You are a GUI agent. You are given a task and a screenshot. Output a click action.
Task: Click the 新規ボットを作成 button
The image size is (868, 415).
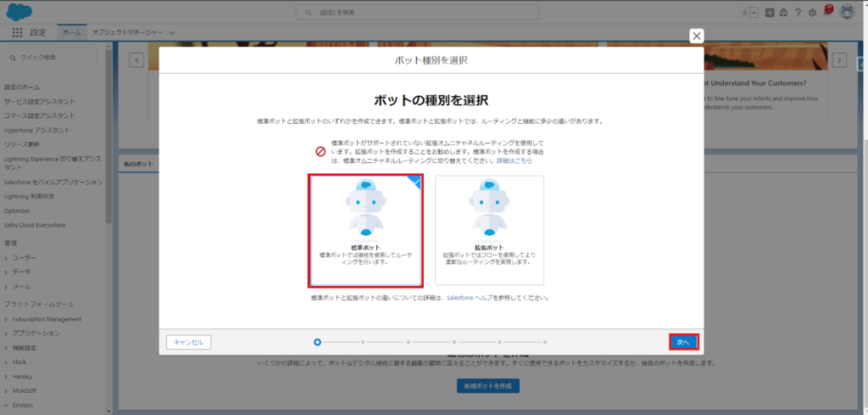tap(488, 385)
